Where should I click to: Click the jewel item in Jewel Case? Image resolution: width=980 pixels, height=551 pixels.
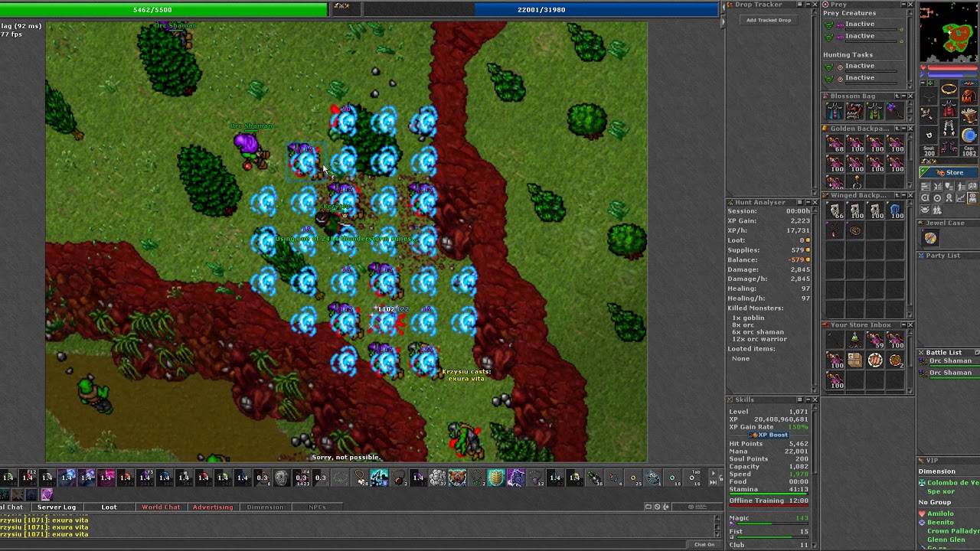click(x=929, y=238)
